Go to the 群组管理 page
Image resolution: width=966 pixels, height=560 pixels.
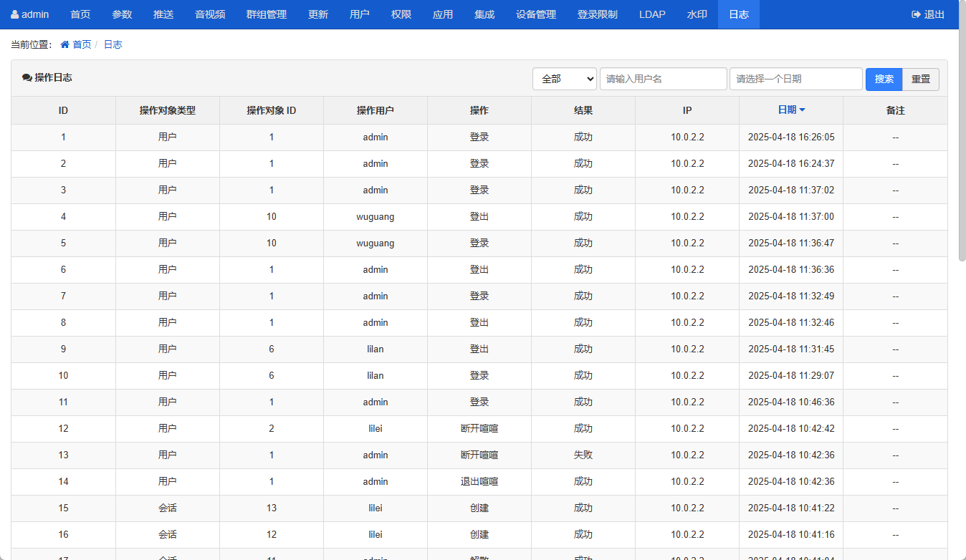point(266,14)
